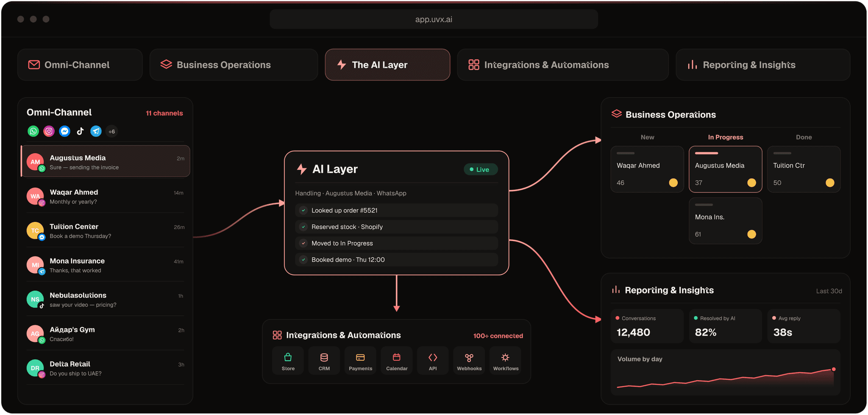Image resolution: width=868 pixels, height=415 pixels.
Task: Open the Reporting & Insights tab
Action: pos(763,64)
